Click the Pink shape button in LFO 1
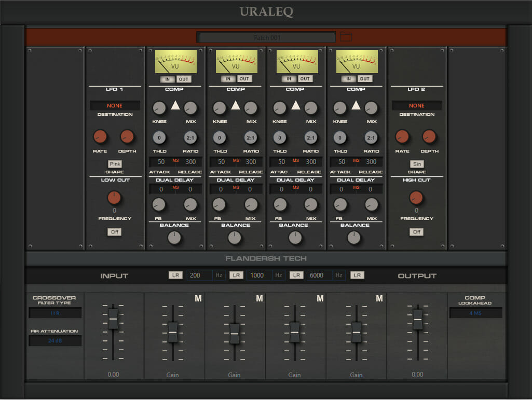 coord(115,164)
